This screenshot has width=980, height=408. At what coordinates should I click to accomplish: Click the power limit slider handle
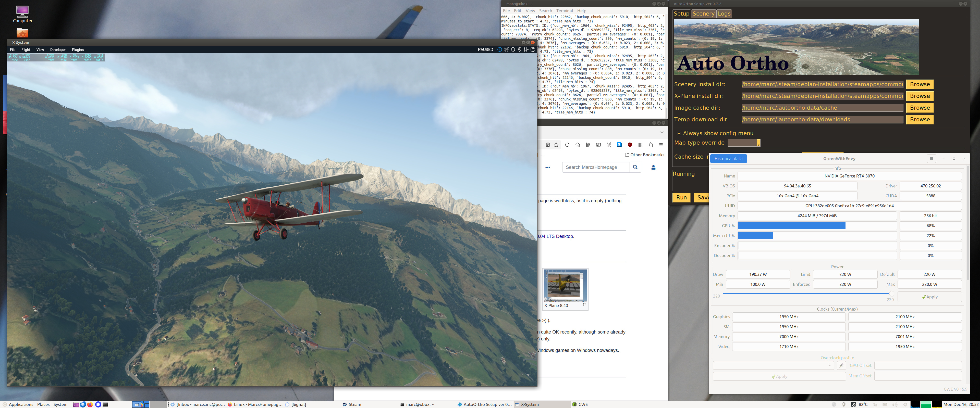point(891,294)
